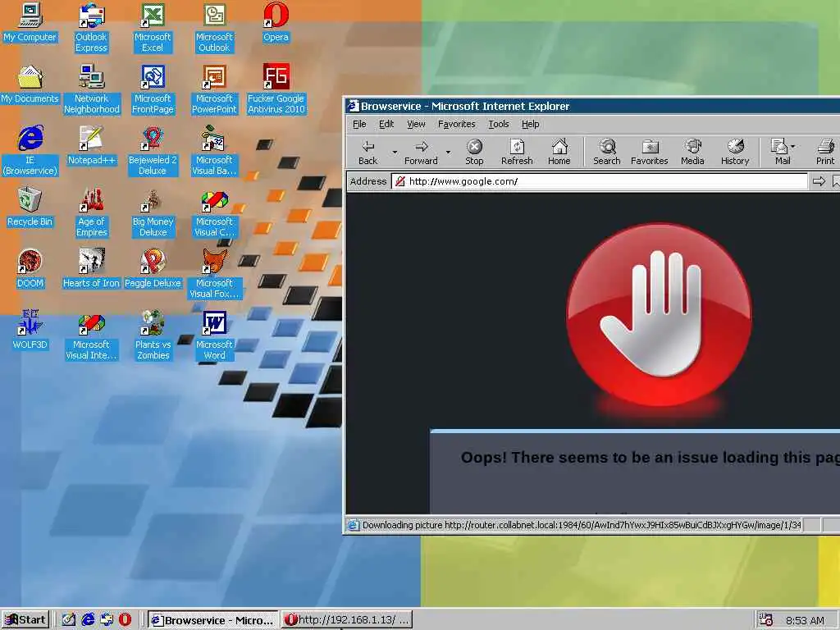Open the Help menu in Internet Explorer
Screen dimensions: 840x630
[x=531, y=125]
